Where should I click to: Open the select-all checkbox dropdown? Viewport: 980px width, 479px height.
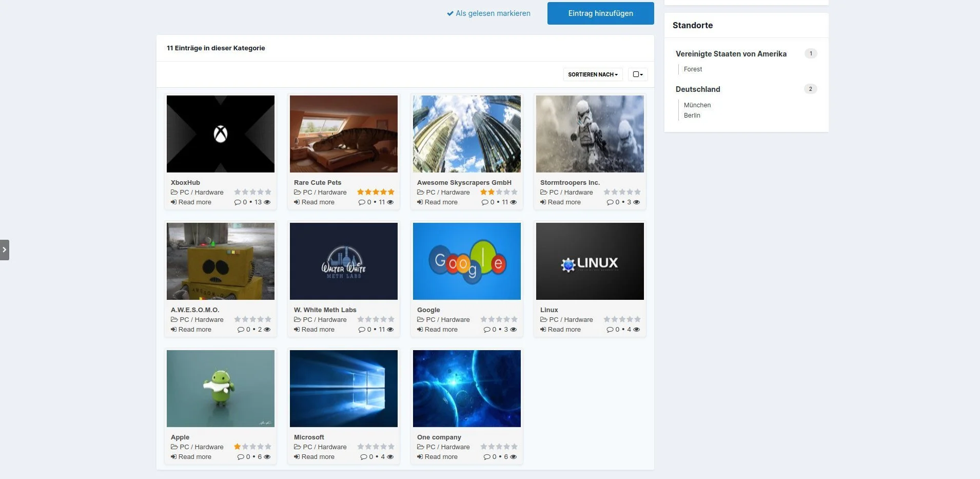(638, 74)
